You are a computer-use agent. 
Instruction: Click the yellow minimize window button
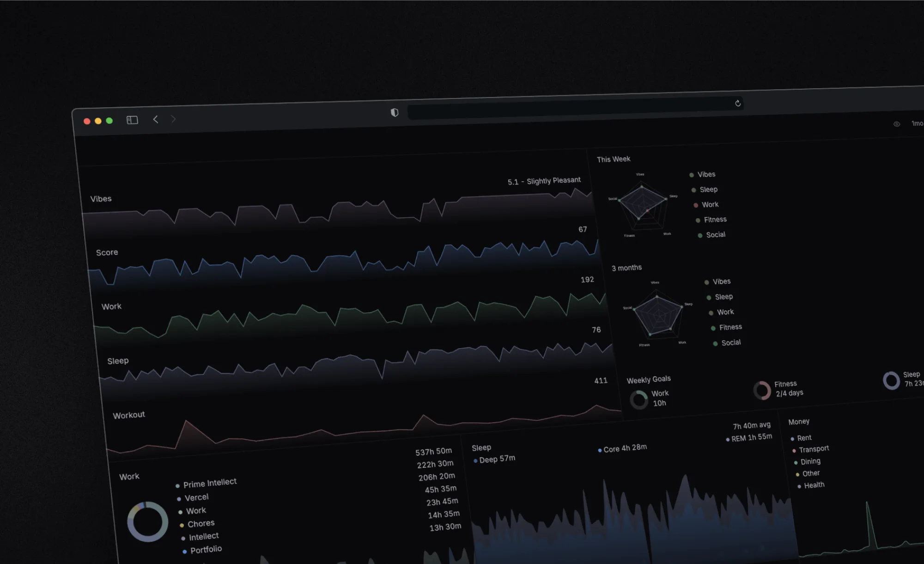(98, 121)
